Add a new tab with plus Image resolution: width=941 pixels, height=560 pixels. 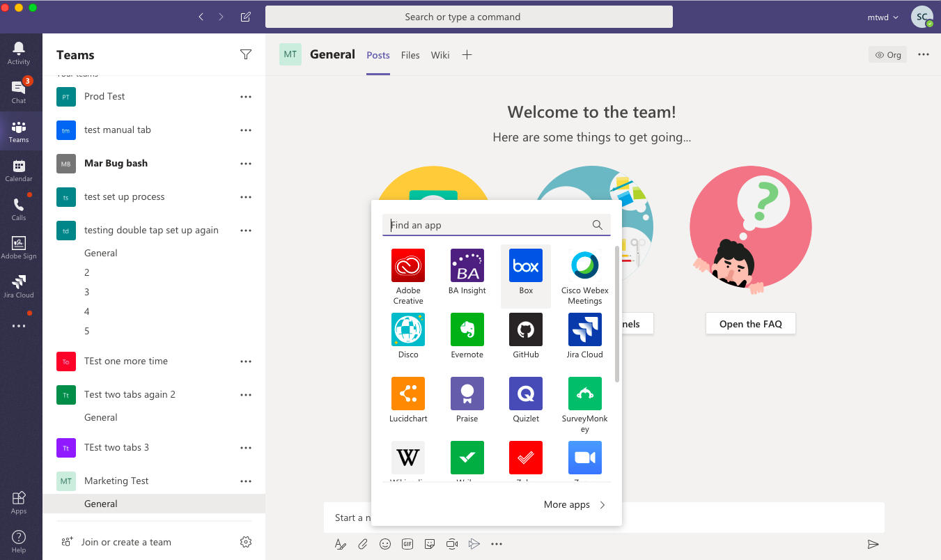(467, 55)
